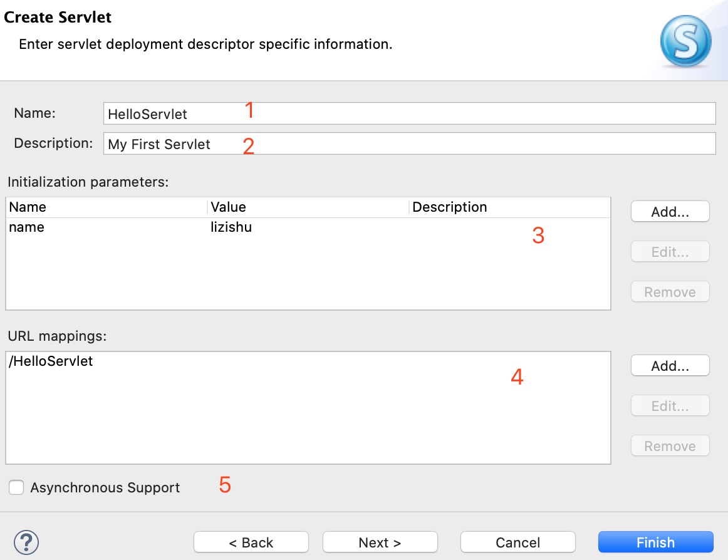Viewport: 728px width, 560px height.
Task: Click the Value column header
Action: 308,207
